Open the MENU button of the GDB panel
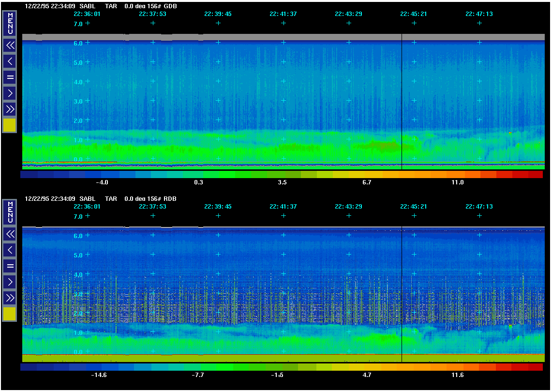Screen dimensions: 552x392 coord(10,23)
